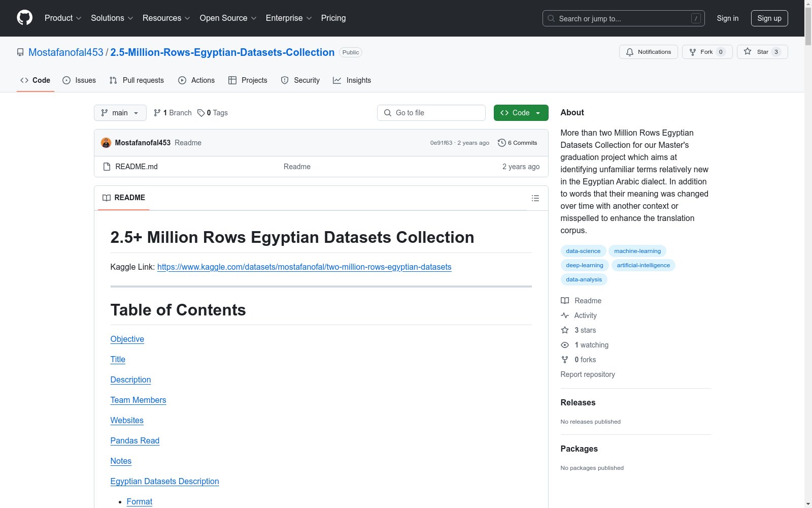Click the repository icon before owner name

click(x=20, y=52)
